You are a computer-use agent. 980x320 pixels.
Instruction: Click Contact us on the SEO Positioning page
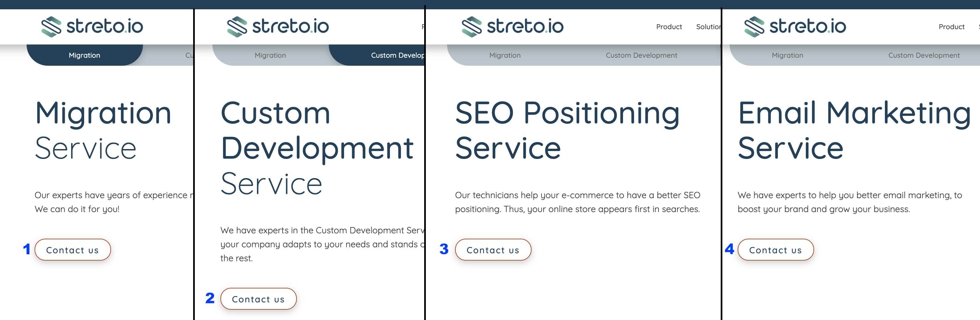(x=493, y=250)
